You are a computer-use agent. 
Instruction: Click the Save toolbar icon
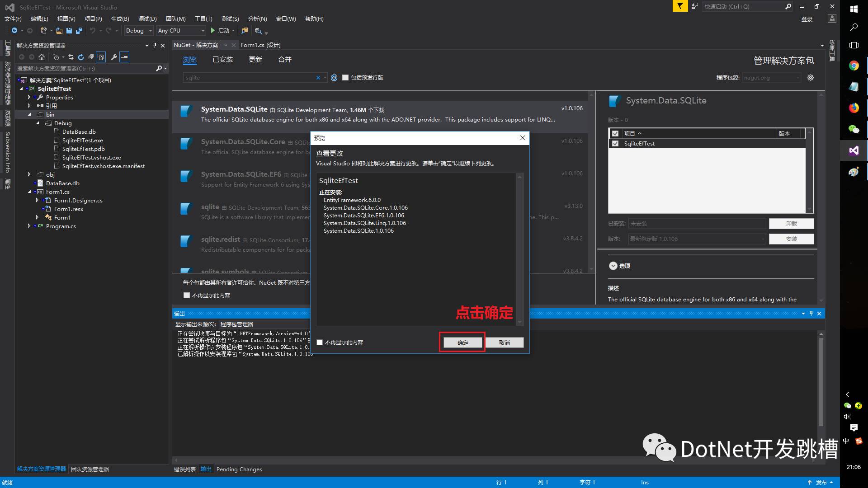[69, 30]
